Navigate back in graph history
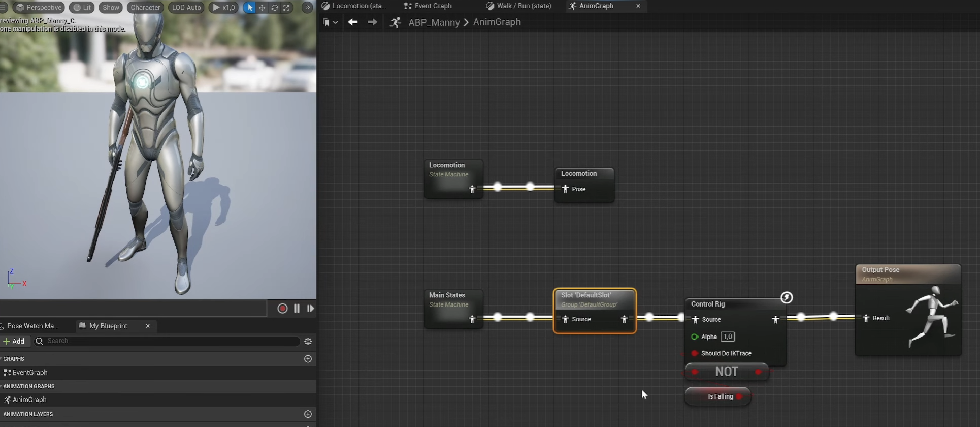Screen dimensions: 980x427 (x=352, y=22)
